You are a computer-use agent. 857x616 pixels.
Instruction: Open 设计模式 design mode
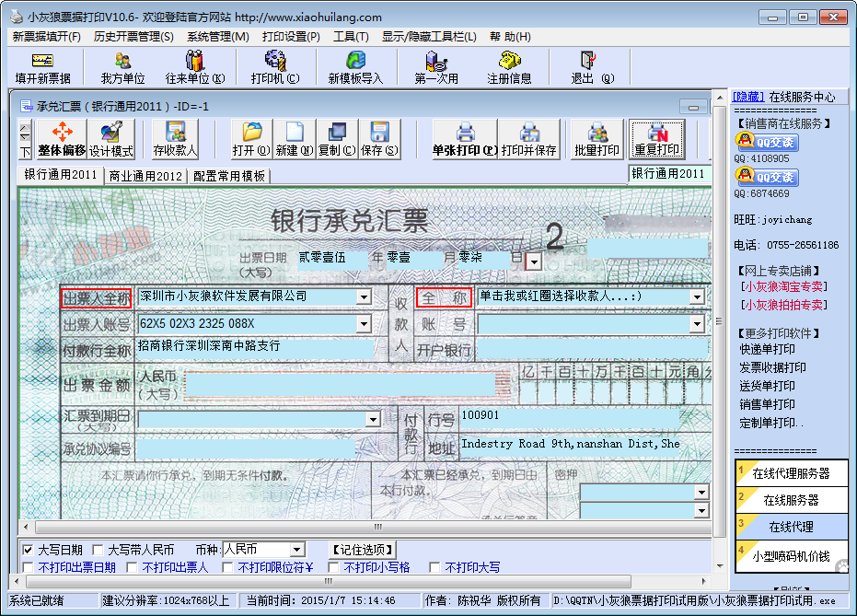(111, 139)
